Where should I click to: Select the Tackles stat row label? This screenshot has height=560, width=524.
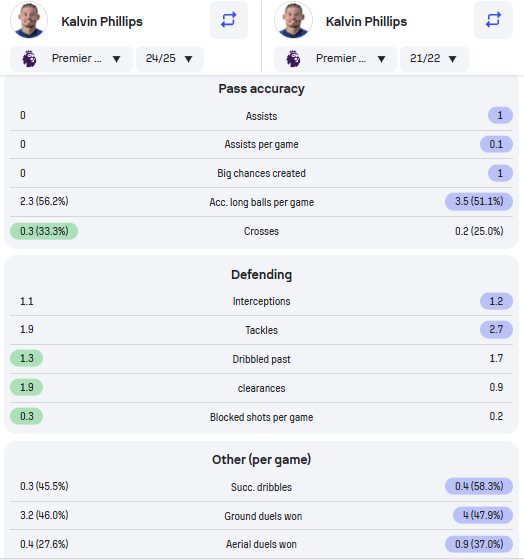(261, 330)
